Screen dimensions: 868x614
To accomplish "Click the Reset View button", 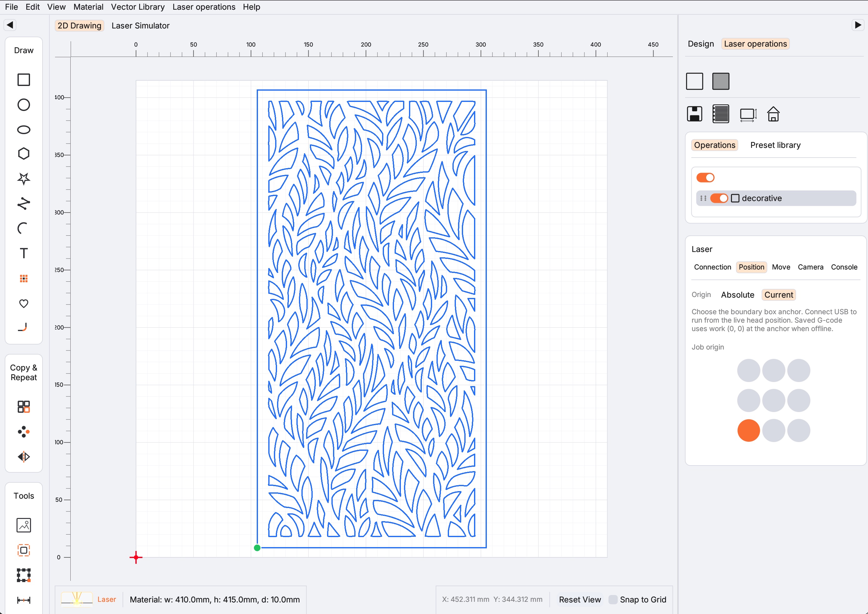I will pos(579,600).
